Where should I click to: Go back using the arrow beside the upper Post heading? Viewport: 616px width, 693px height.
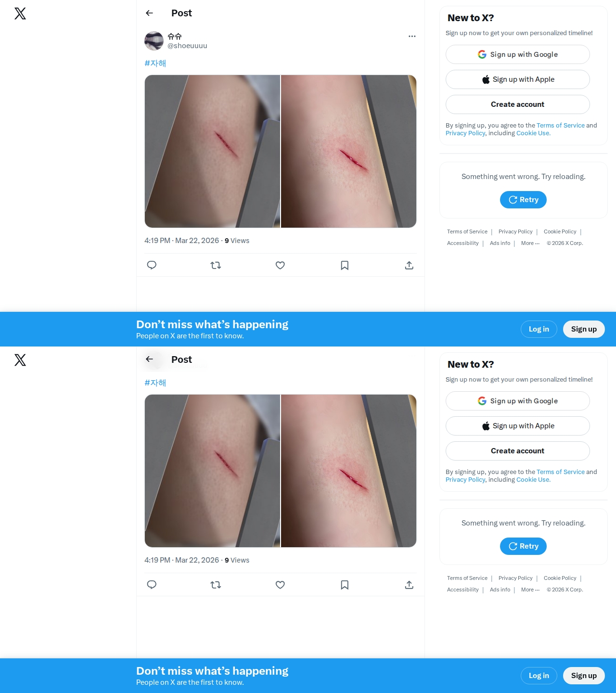(x=149, y=13)
